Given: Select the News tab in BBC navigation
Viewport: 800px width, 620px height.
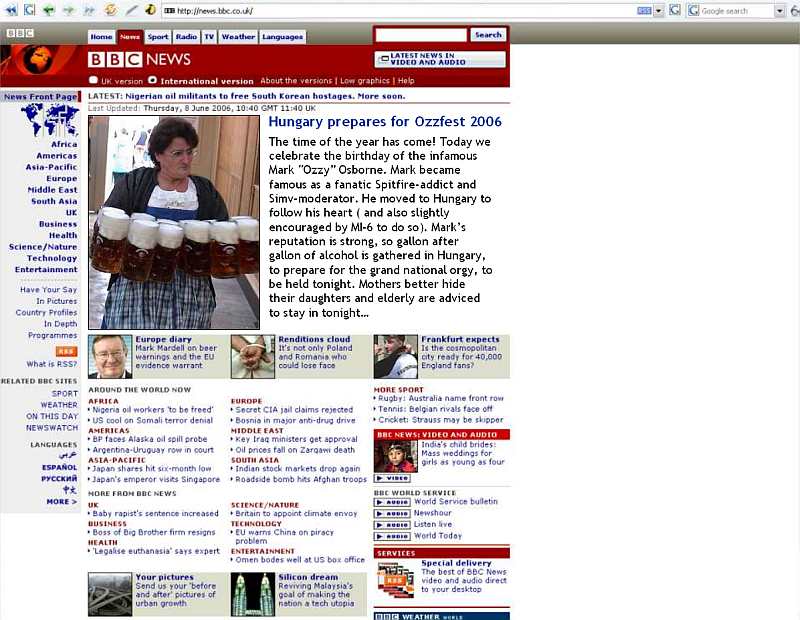Looking at the screenshot, I should point(130,37).
